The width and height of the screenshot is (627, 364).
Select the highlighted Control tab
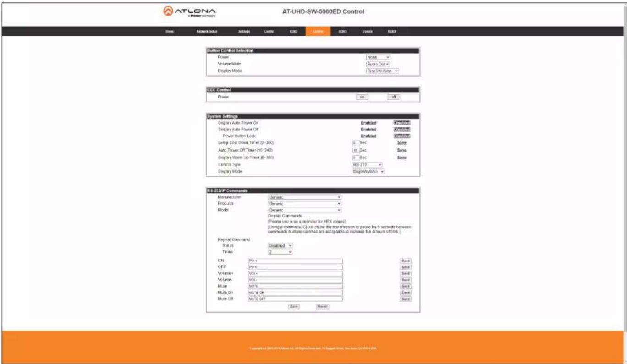(318, 31)
